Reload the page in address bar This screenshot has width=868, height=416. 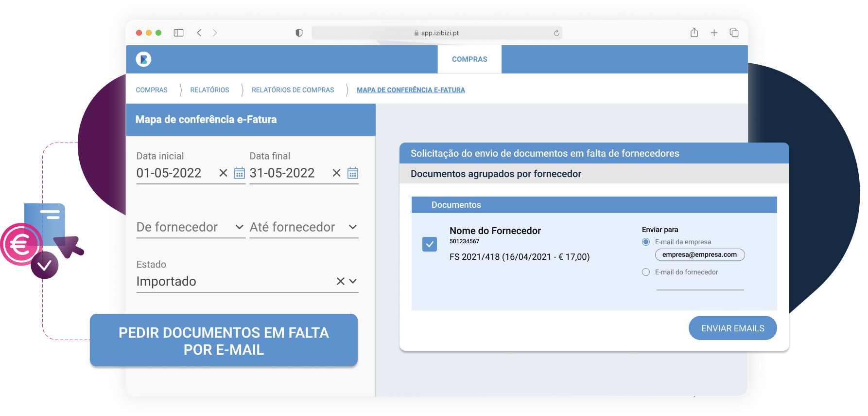(556, 33)
